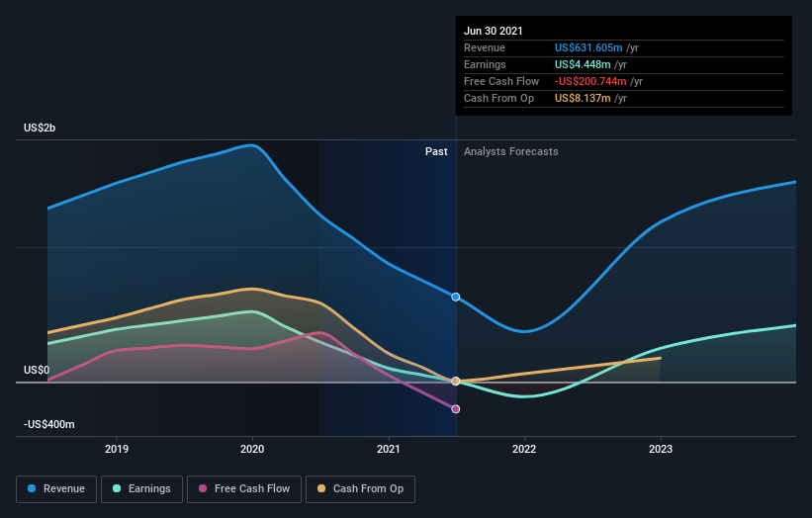Select the 2021 x-axis label
The height and width of the screenshot is (518, 812).
[x=389, y=449]
